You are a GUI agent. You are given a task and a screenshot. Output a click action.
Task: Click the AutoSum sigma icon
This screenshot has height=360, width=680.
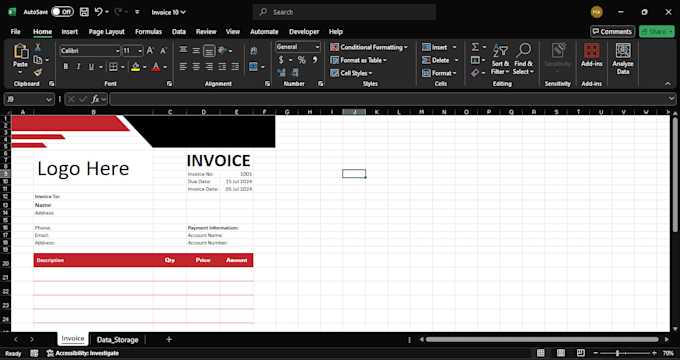pos(476,47)
